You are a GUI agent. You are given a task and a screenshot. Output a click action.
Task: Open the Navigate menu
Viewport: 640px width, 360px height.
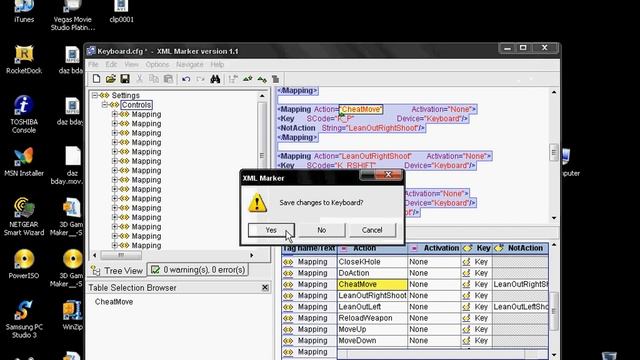tap(190, 64)
